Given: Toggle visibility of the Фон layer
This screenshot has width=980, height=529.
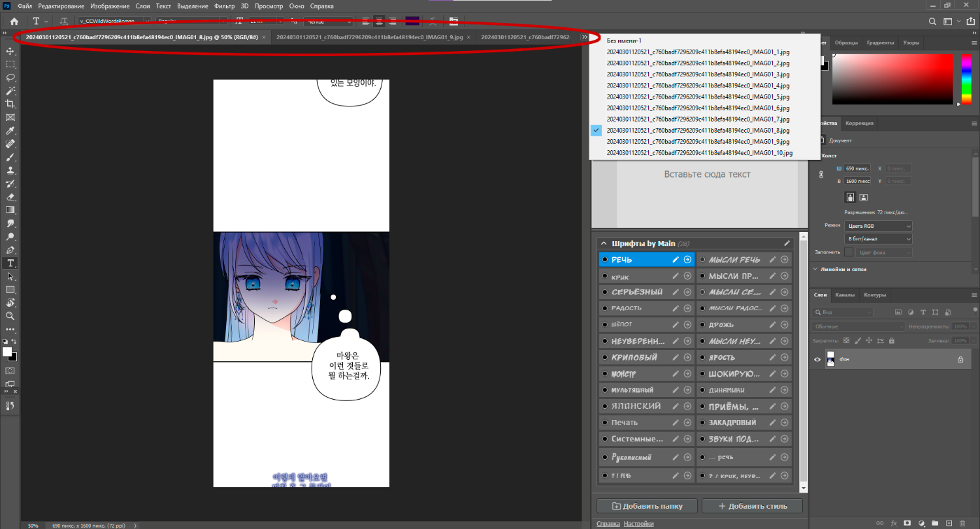Looking at the screenshot, I should [x=817, y=359].
